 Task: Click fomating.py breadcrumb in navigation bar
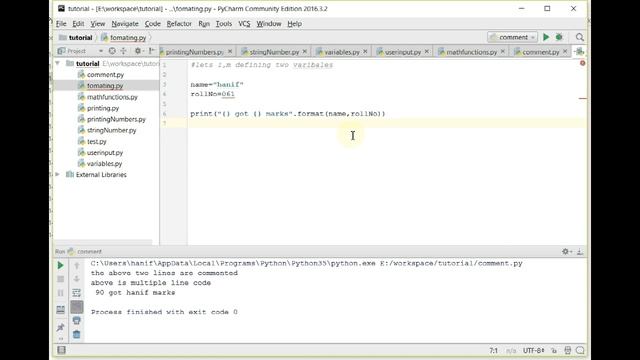124,38
